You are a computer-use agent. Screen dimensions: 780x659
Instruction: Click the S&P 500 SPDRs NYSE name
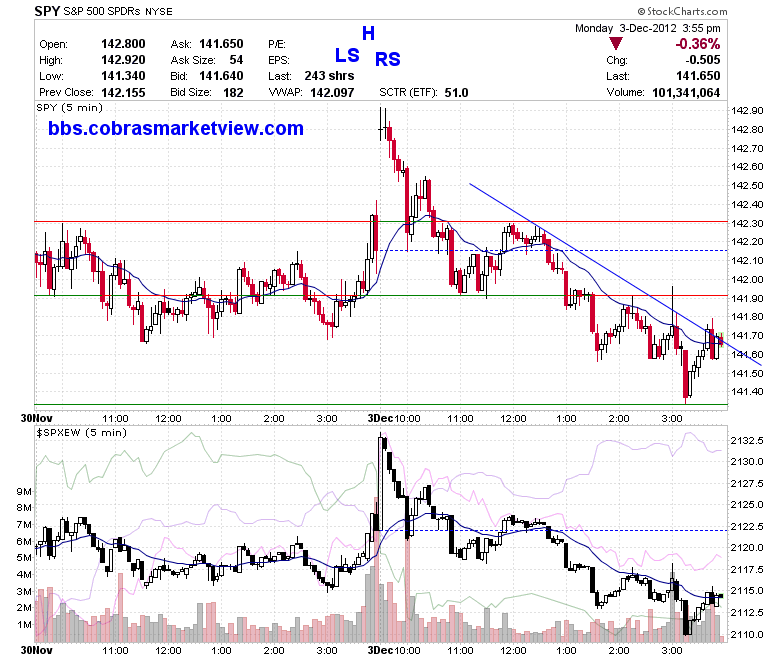click(x=118, y=11)
